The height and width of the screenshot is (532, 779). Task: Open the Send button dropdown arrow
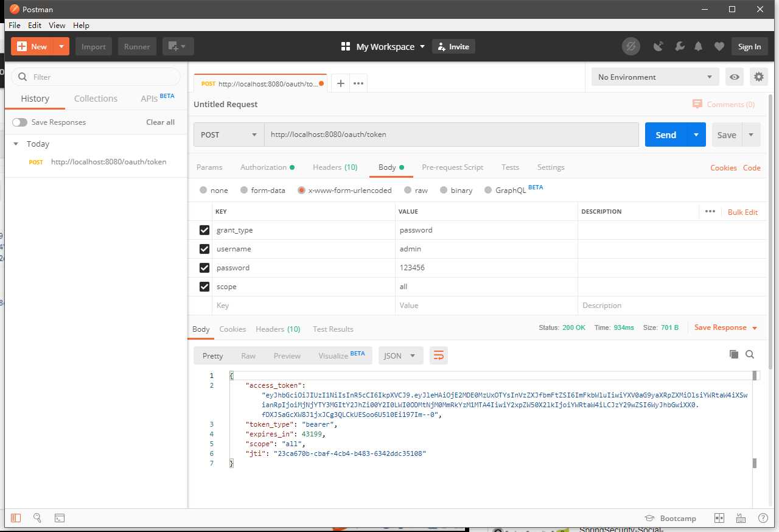[x=696, y=135]
